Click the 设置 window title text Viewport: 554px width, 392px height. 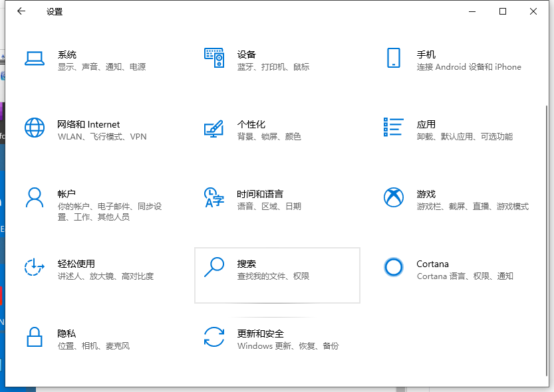click(55, 12)
